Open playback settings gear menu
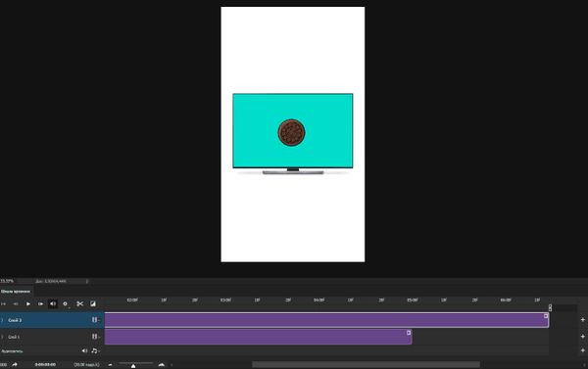Viewport: 588px width, 369px height. pyautogui.click(x=65, y=303)
